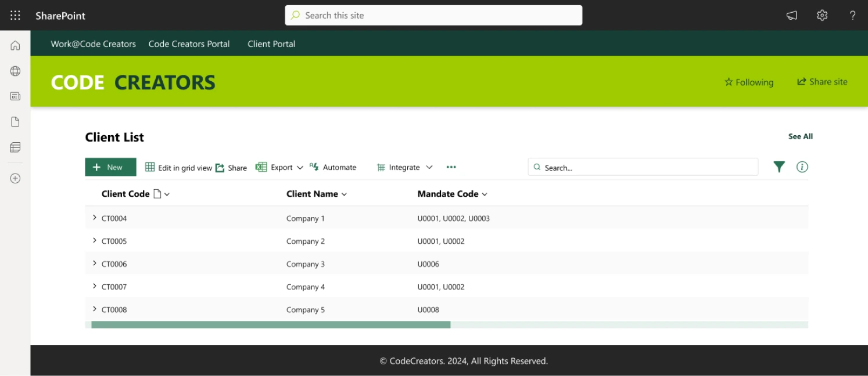Click the See All link
Viewport: 868px width, 376px height.
click(800, 136)
